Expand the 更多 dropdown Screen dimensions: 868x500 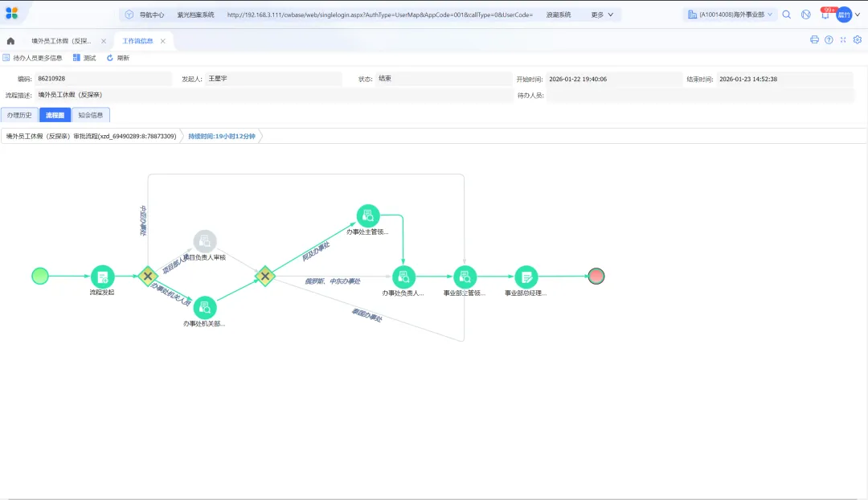[x=602, y=15]
